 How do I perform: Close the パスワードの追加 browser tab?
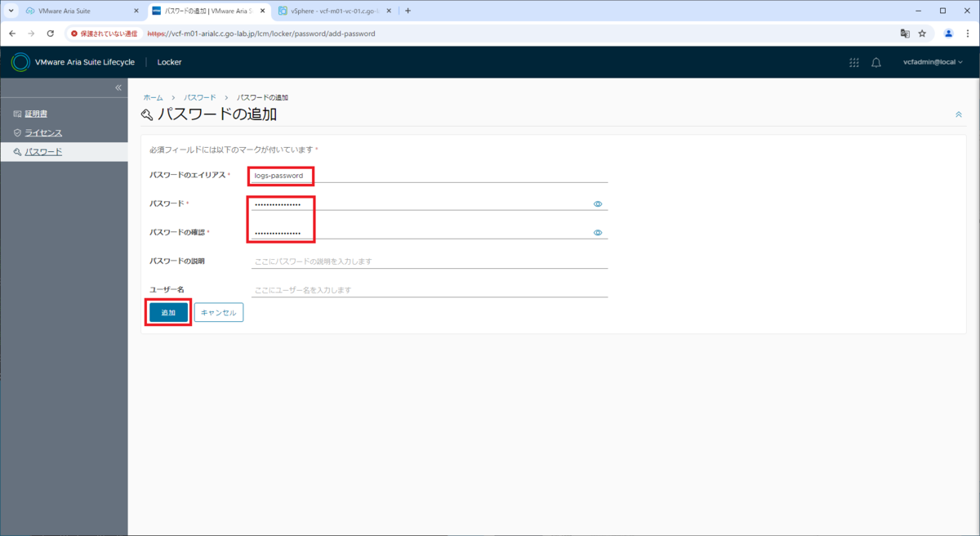(x=262, y=11)
